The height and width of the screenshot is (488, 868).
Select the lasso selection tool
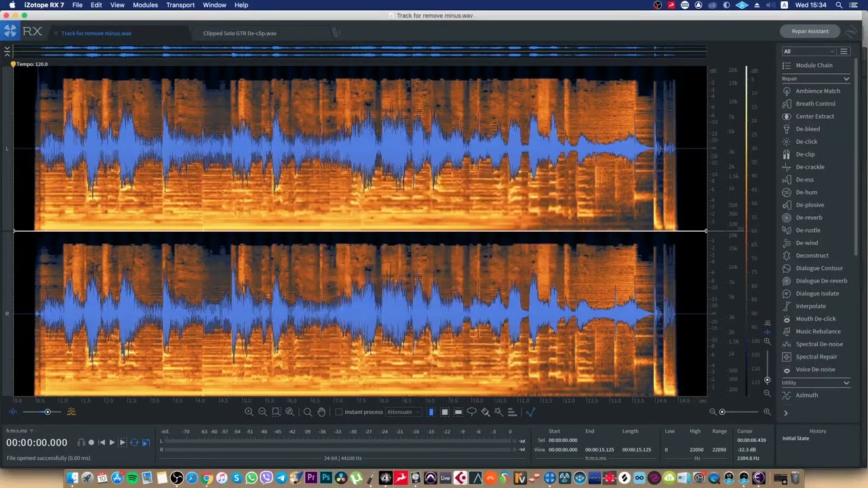click(x=472, y=412)
